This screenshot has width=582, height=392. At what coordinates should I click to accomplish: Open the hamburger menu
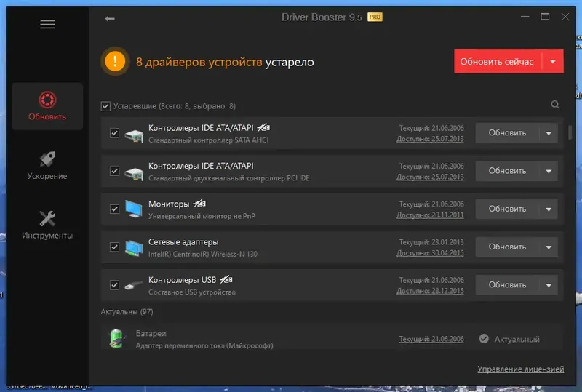point(47,25)
